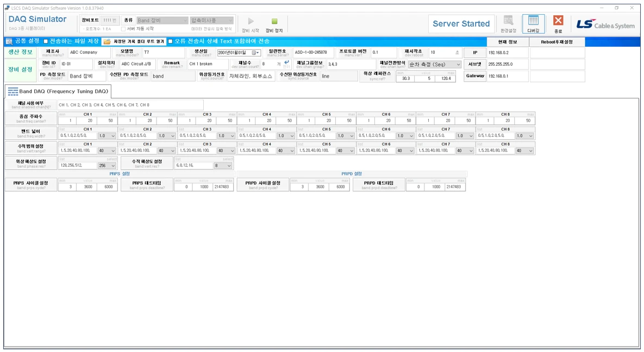Open the 디버깅 debugging panel icon
Viewport: 644px width, 352px height.
coord(533,21)
